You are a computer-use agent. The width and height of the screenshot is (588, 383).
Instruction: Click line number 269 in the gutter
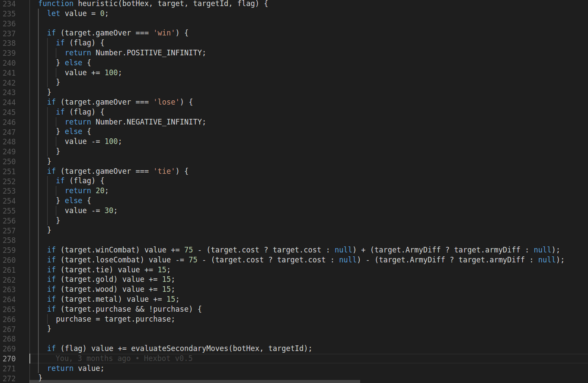click(x=9, y=349)
